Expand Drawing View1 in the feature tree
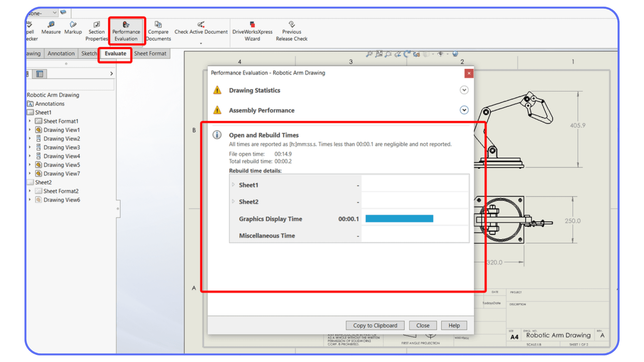This screenshot has width=644, height=362. (x=30, y=130)
